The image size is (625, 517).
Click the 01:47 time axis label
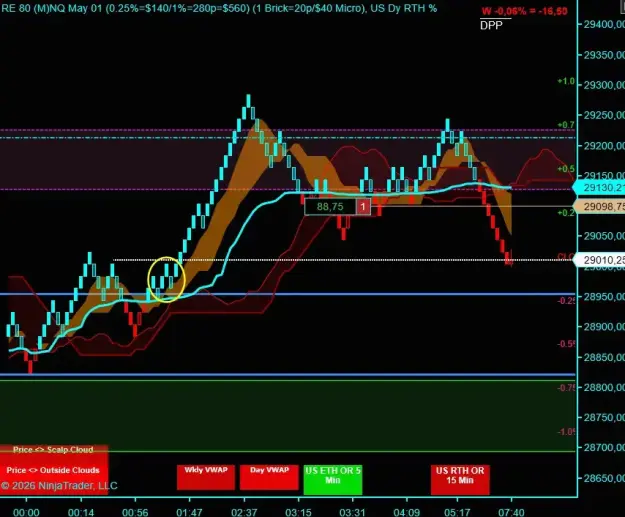pos(189,512)
